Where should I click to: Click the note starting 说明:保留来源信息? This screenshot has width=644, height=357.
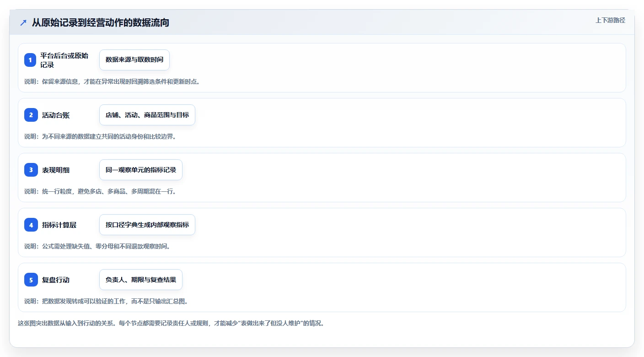[x=112, y=81]
